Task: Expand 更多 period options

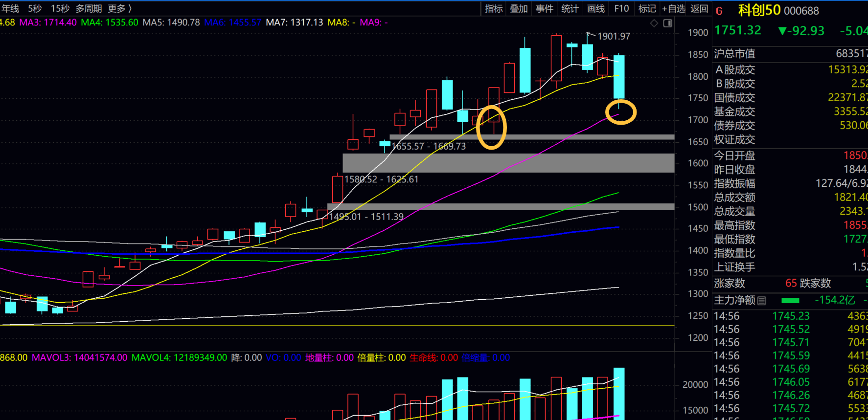Action: coord(120,8)
